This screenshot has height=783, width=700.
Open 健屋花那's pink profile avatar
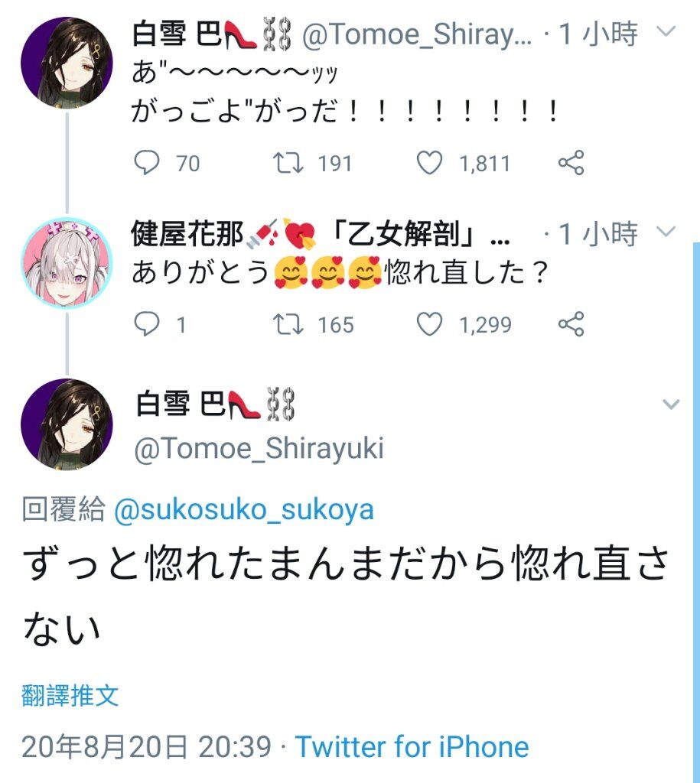click(x=67, y=263)
